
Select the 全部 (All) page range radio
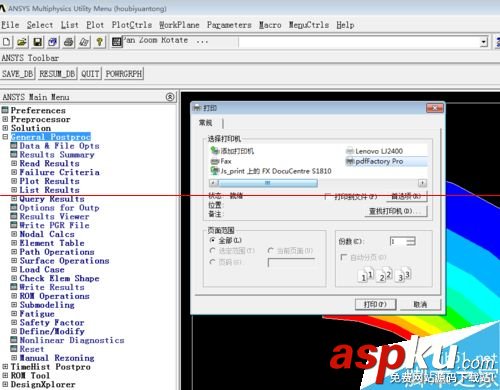coord(212,240)
